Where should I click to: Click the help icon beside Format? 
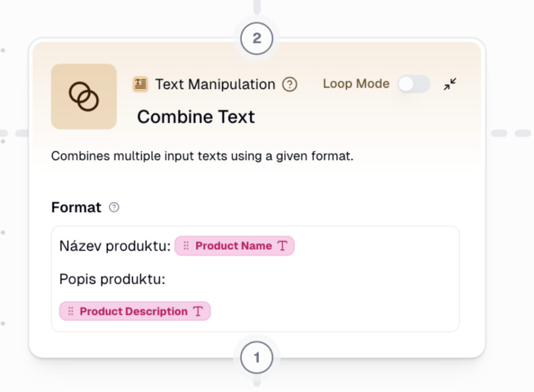coord(114,207)
